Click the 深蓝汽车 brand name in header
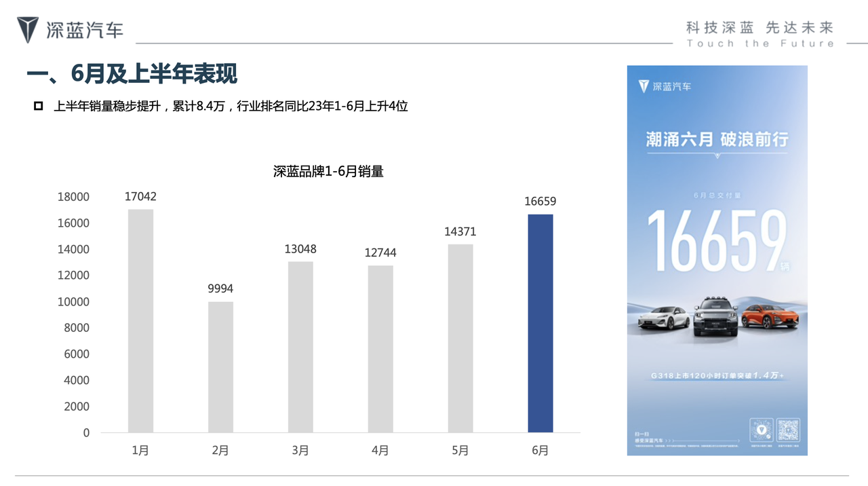This screenshot has height=486, width=868. (x=85, y=30)
